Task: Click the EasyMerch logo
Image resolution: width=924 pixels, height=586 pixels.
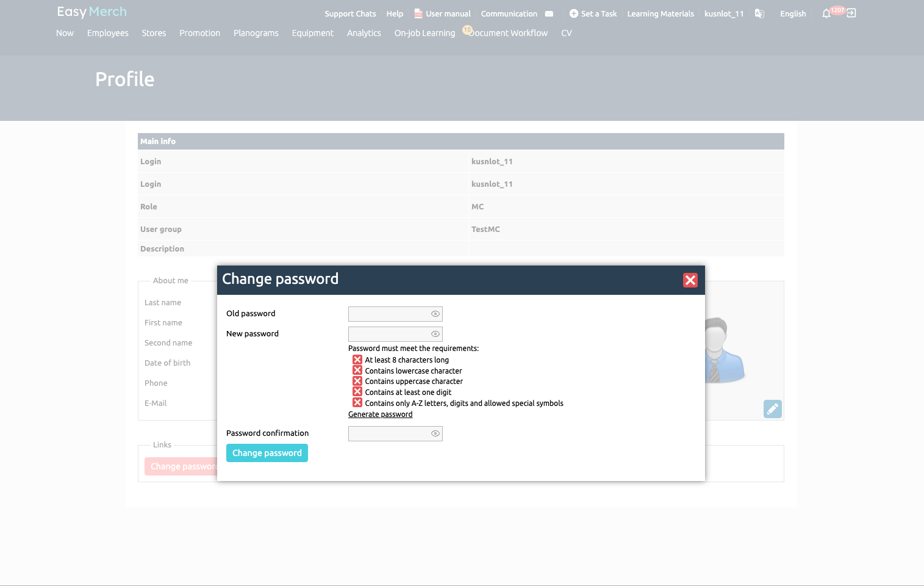Action: (92, 12)
